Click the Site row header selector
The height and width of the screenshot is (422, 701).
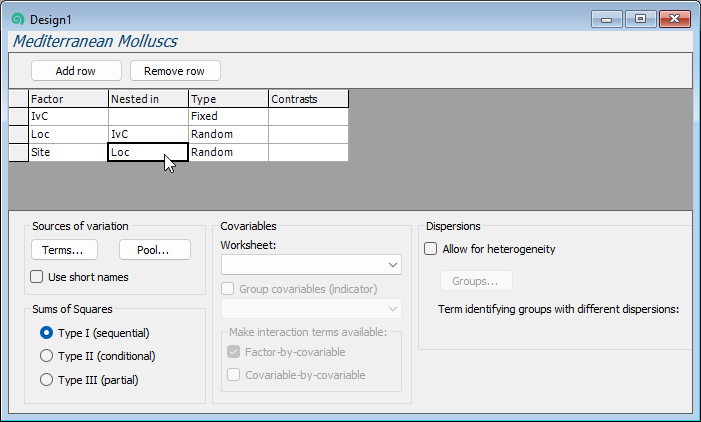coord(18,153)
